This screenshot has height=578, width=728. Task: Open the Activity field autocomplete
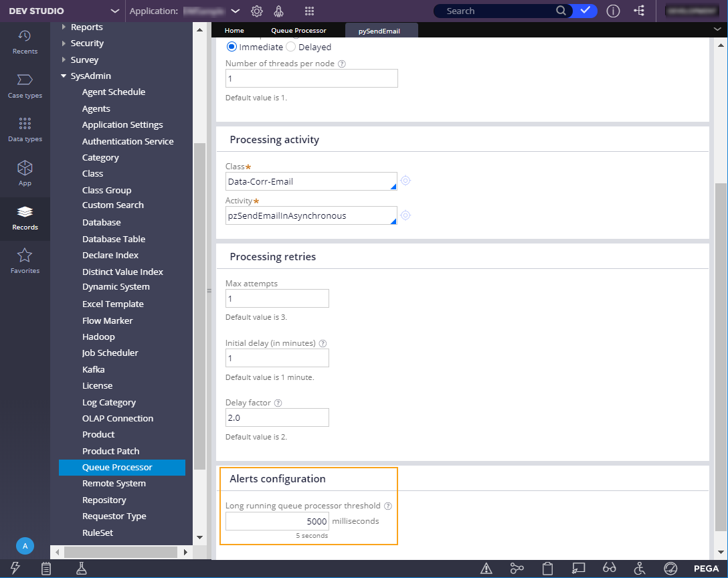pos(311,215)
